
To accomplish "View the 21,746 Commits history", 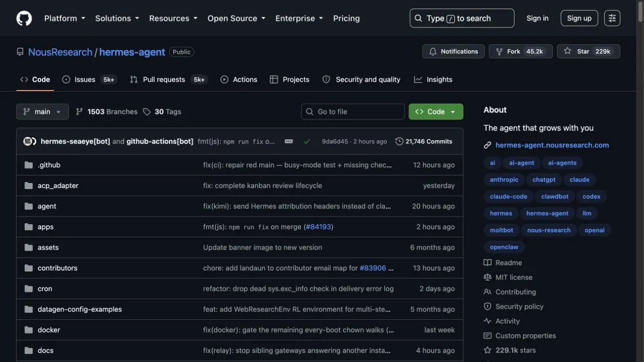I will pyautogui.click(x=424, y=141).
